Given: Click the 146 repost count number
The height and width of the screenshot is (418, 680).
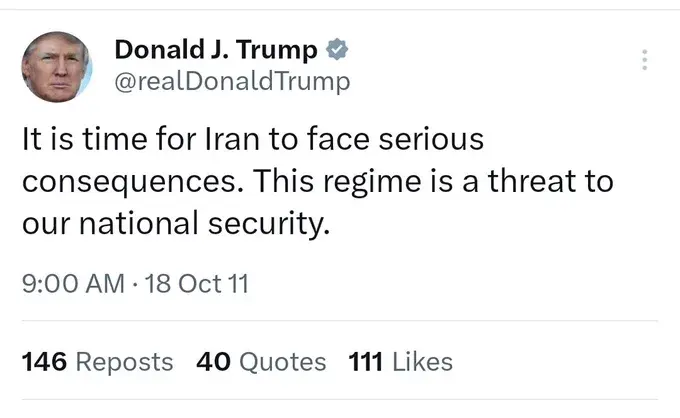Looking at the screenshot, I should 43,361.
